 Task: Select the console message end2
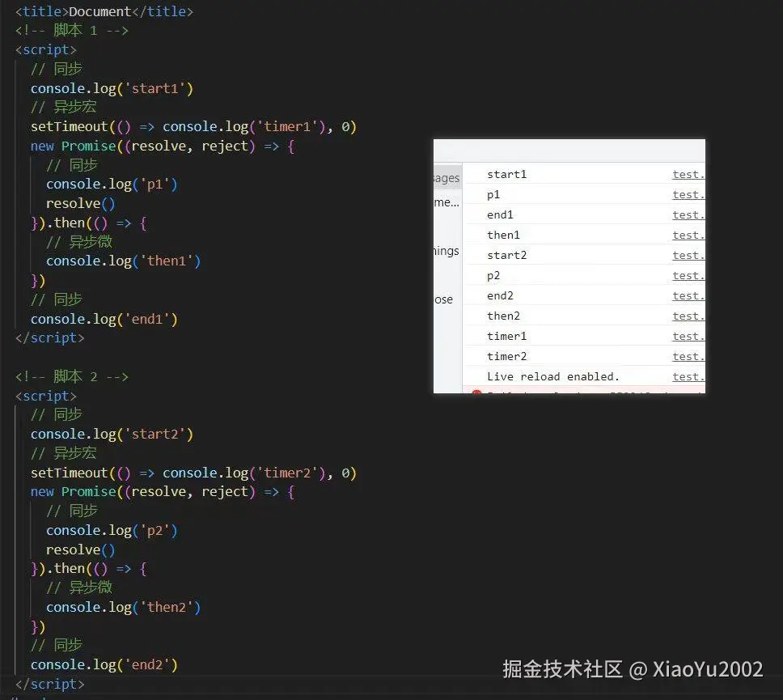pyautogui.click(x=500, y=295)
